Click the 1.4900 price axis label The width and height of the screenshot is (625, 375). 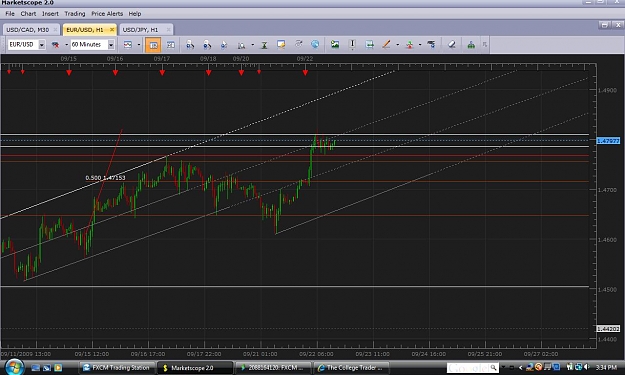coord(607,90)
